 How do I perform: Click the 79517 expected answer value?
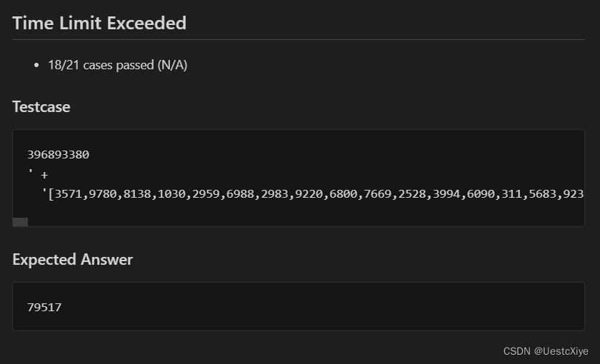point(44,308)
